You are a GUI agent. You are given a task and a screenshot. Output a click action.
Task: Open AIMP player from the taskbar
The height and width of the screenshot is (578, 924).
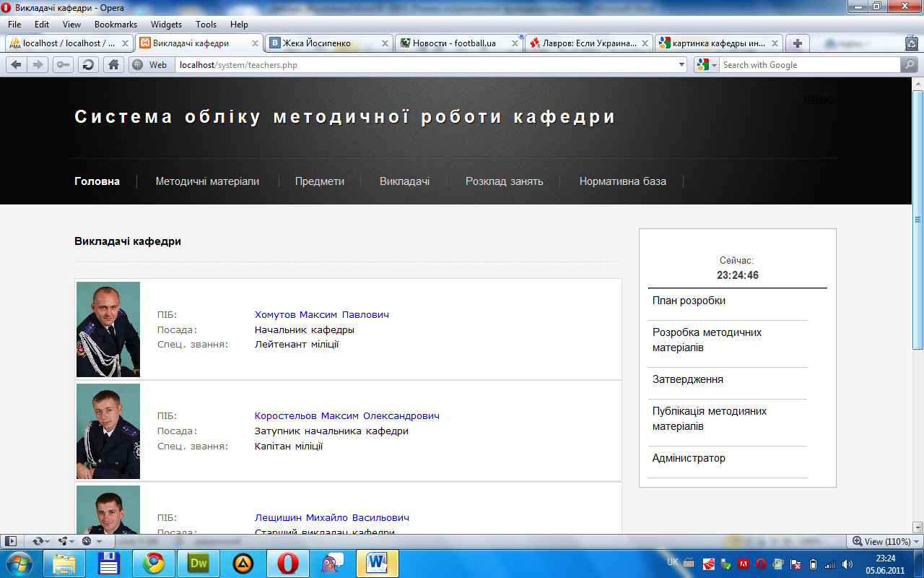point(243,564)
